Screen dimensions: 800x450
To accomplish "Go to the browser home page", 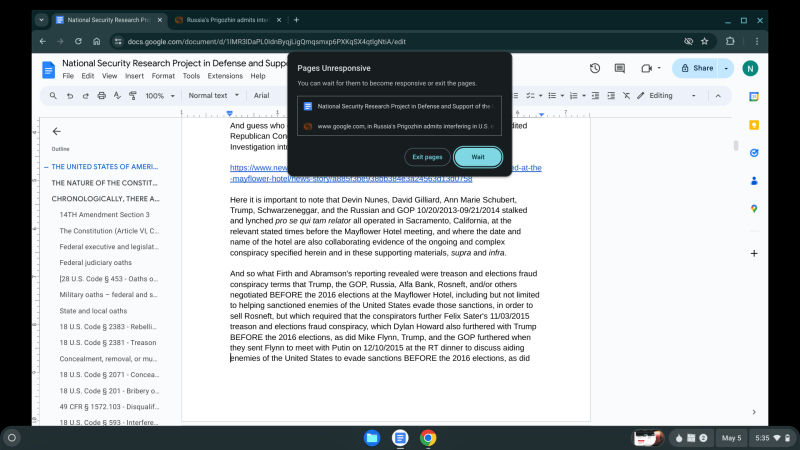I will click(x=96, y=41).
